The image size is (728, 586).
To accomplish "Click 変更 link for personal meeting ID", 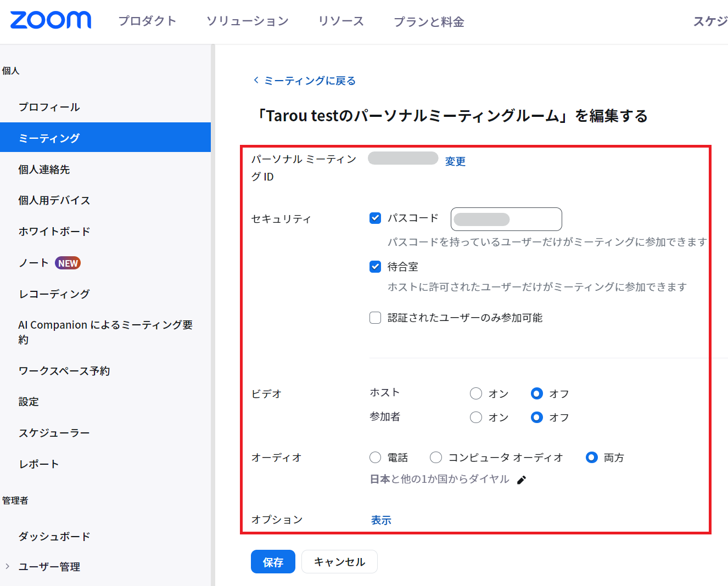I will point(455,161).
